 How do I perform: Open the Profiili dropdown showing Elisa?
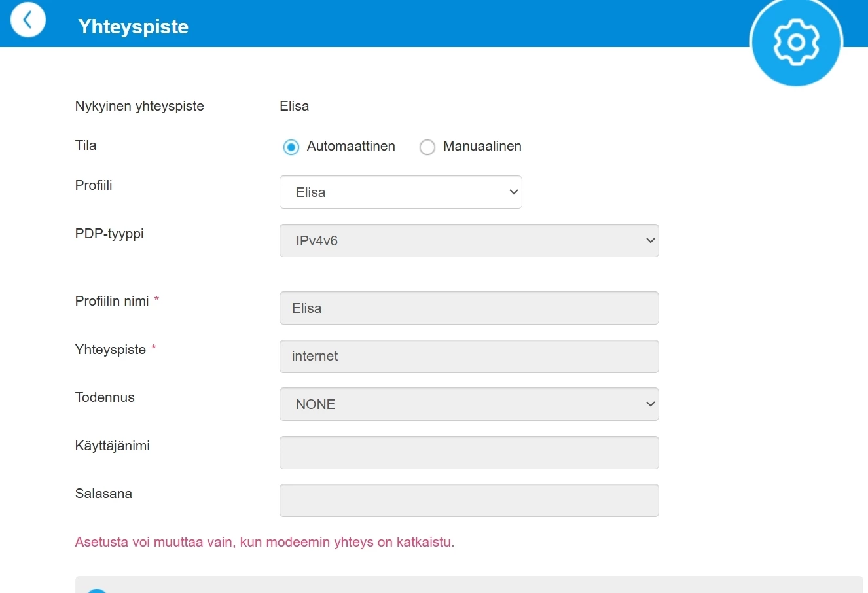[x=401, y=192]
